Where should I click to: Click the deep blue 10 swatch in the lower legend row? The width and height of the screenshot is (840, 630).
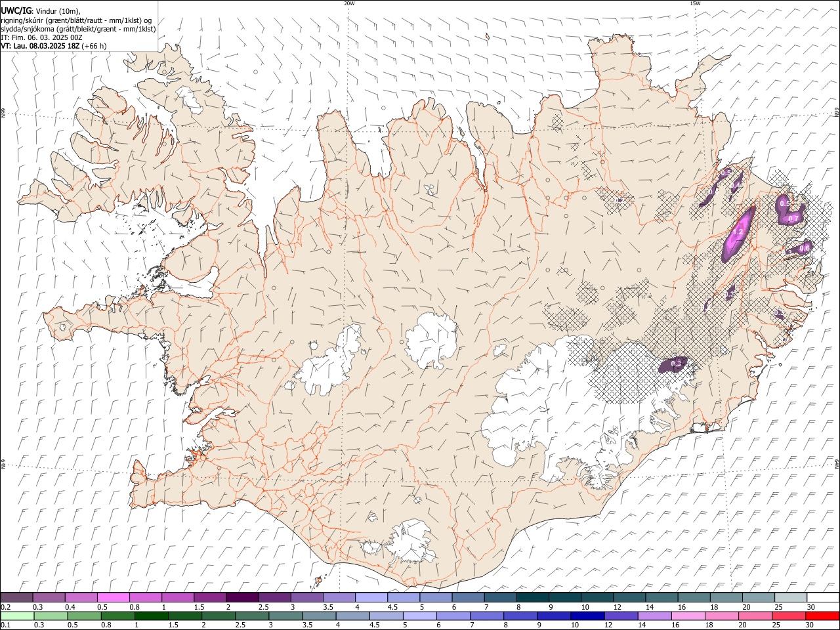(587, 616)
